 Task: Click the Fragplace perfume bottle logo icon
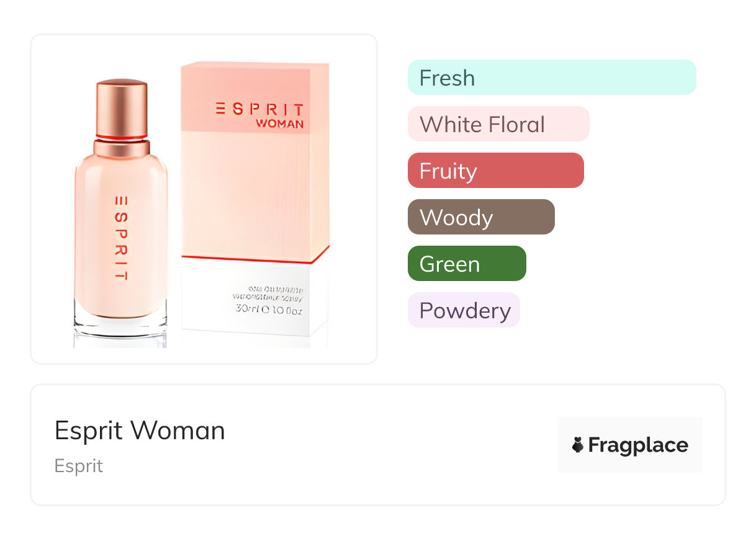578,445
